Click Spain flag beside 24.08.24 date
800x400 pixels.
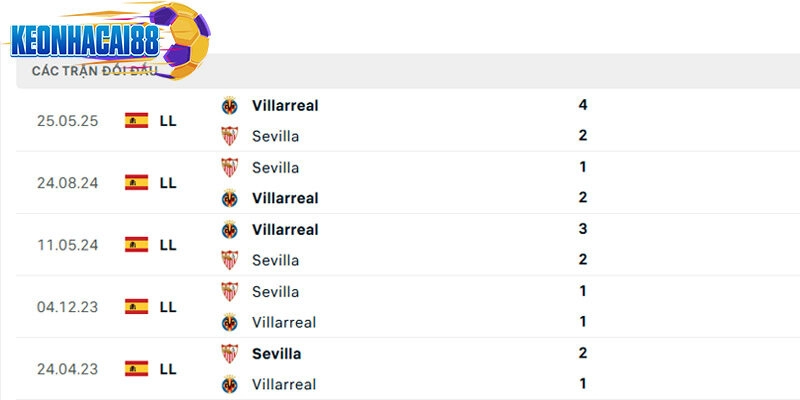(x=137, y=182)
